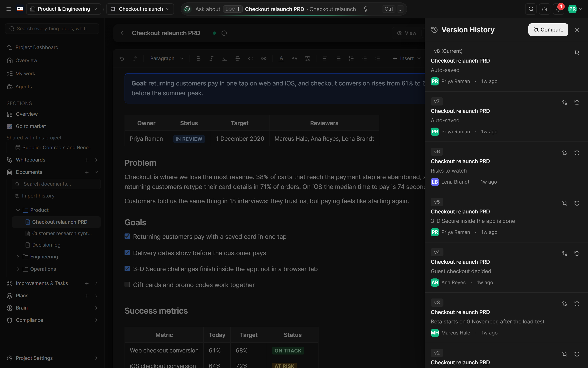The image size is (588, 368).
Task: Insert a link from the toolbar
Action: coord(264,58)
